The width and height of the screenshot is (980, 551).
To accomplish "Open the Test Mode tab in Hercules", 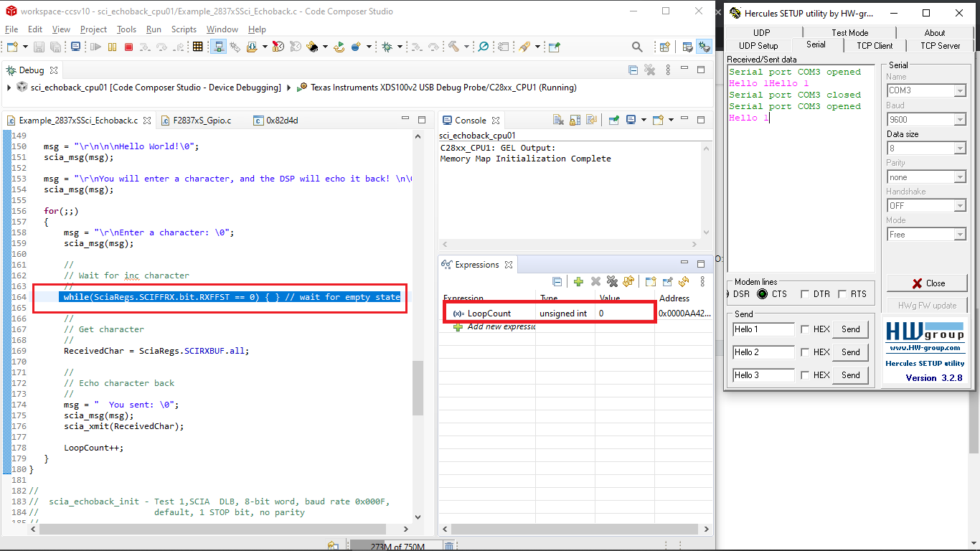I will point(849,33).
